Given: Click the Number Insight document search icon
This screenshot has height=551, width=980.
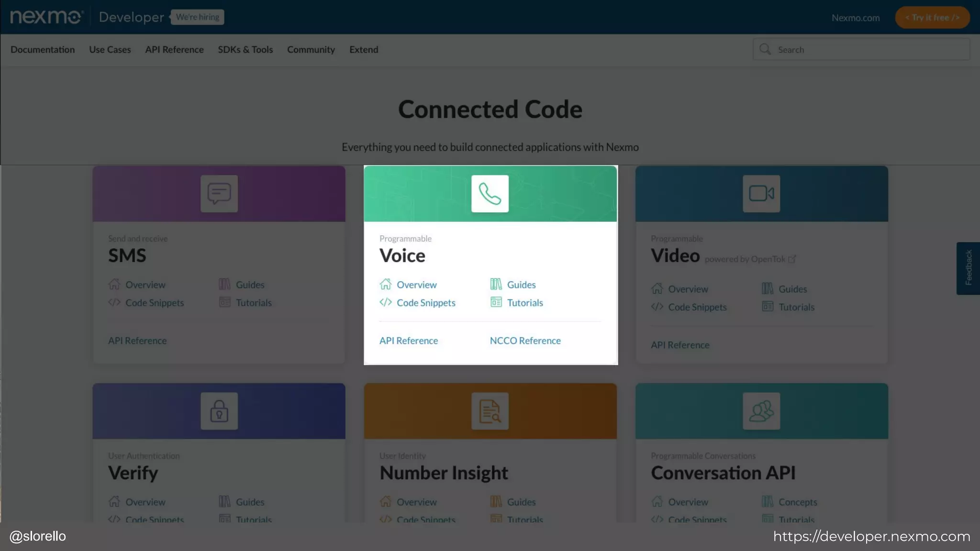Looking at the screenshot, I should coord(490,411).
